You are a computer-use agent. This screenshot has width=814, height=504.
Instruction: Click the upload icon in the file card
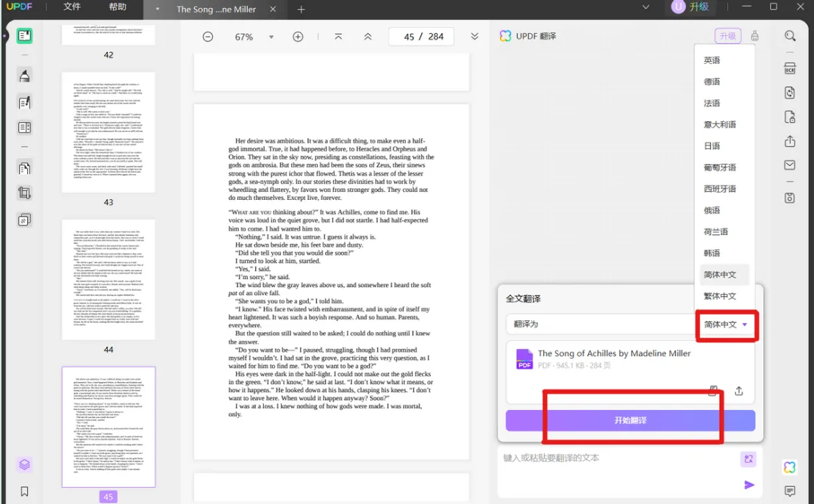pyautogui.click(x=739, y=391)
